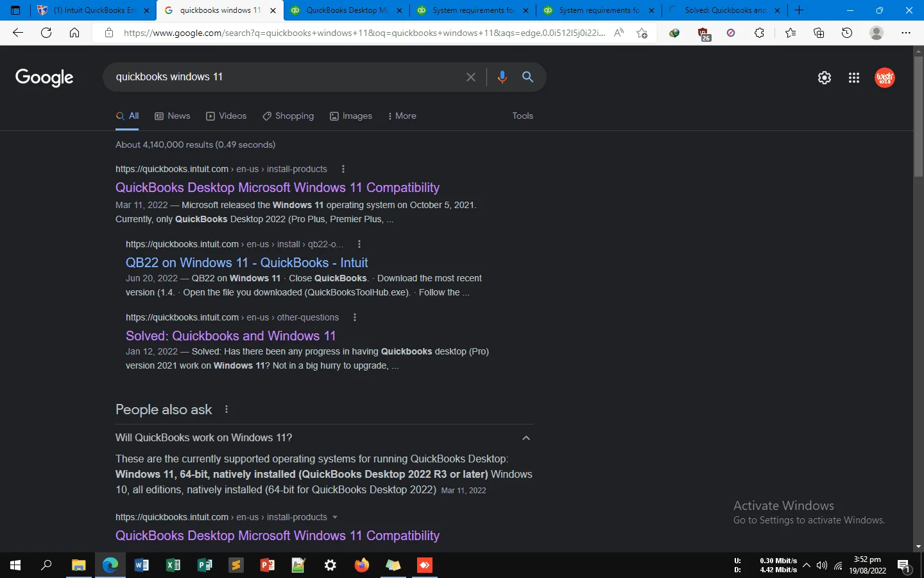Open File Explorer from taskbar

coord(78,565)
